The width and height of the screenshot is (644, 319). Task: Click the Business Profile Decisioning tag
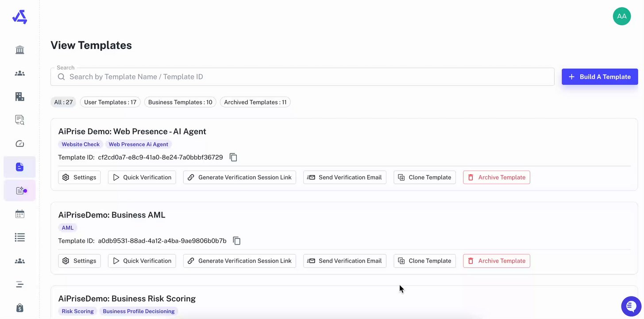click(x=139, y=311)
